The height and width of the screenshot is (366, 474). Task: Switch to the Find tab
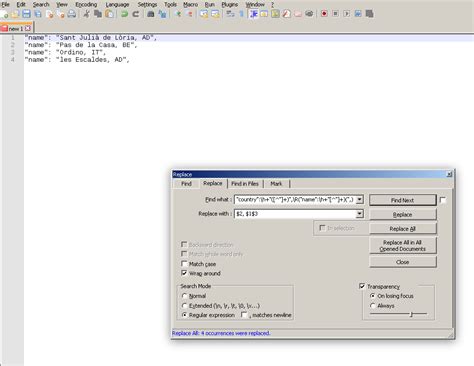[186, 184]
